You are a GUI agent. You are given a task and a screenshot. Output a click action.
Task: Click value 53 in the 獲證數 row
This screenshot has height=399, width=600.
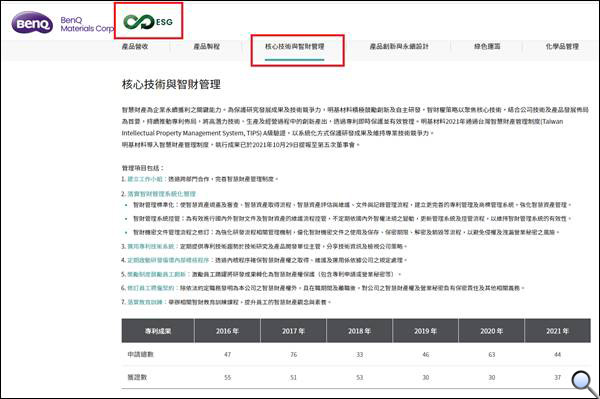360,378
